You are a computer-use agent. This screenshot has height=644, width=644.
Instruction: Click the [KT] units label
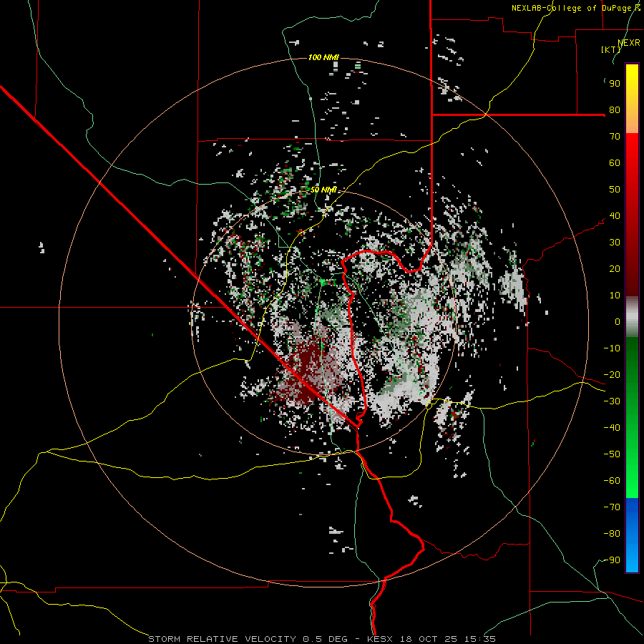[610, 49]
